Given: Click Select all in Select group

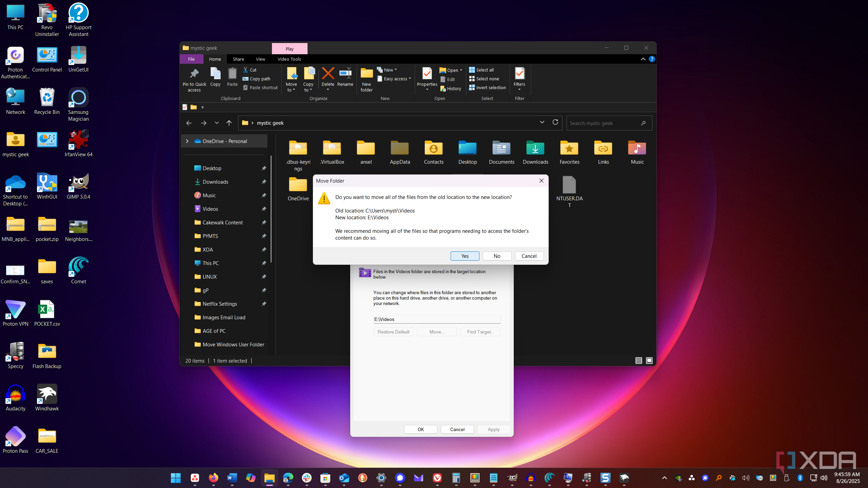Looking at the screenshot, I should tap(481, 70).
